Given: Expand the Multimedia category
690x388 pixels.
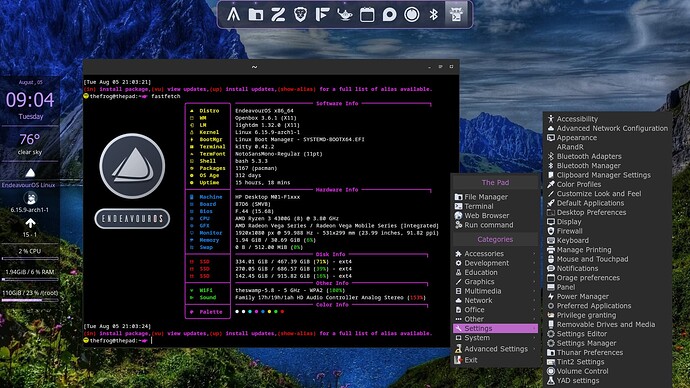Looking at the screenshot, I should (x=495, y=291).
